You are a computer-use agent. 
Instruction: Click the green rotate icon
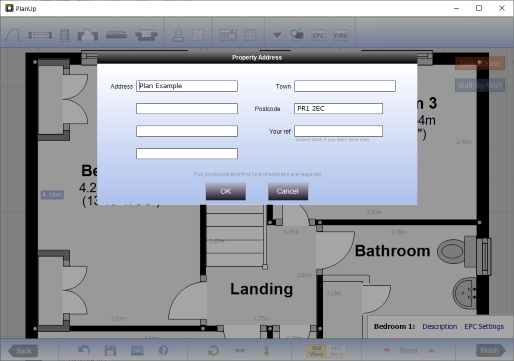point(213,350)
